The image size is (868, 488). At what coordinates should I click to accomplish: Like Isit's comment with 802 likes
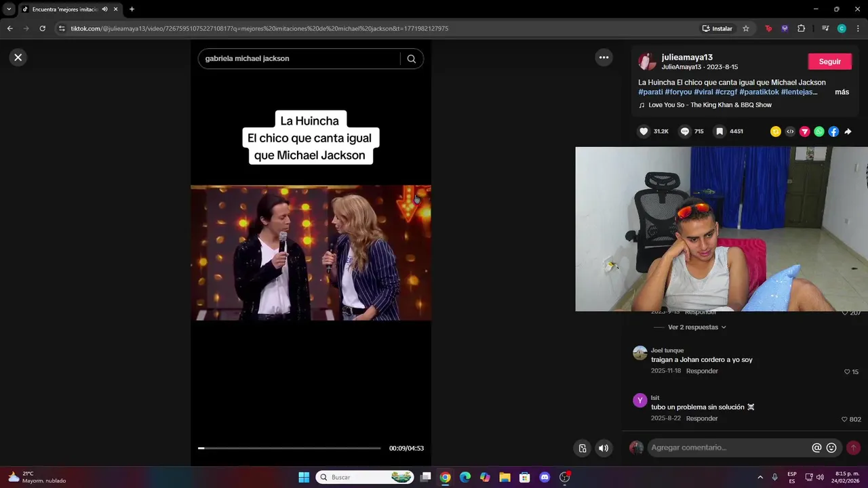tap(844, 420)
